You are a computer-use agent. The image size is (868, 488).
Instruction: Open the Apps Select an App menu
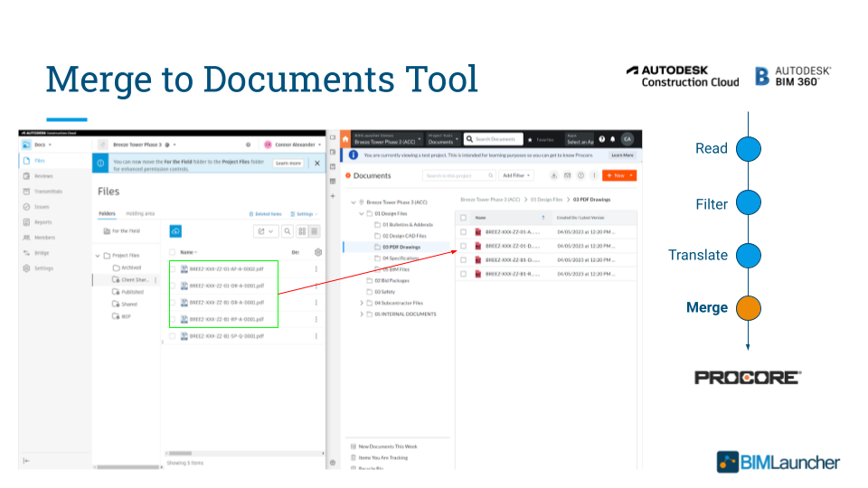[x=580, y=139]
